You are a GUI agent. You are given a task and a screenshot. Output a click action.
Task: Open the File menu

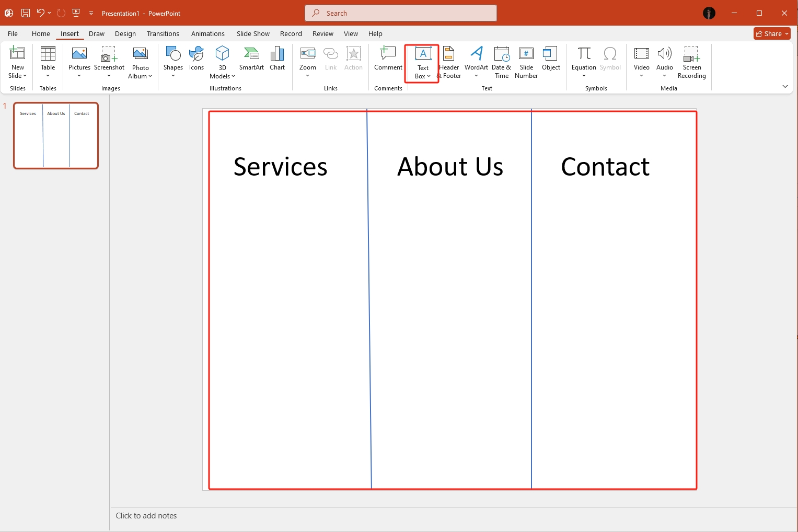[x=13, y=33]
